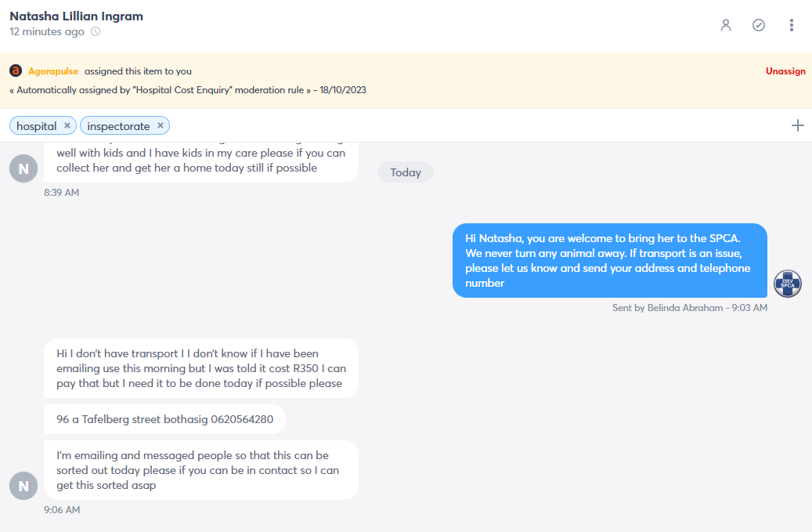812x532 pixels.
Task: Click the Unassign link
Action: (x=785, y=71)
